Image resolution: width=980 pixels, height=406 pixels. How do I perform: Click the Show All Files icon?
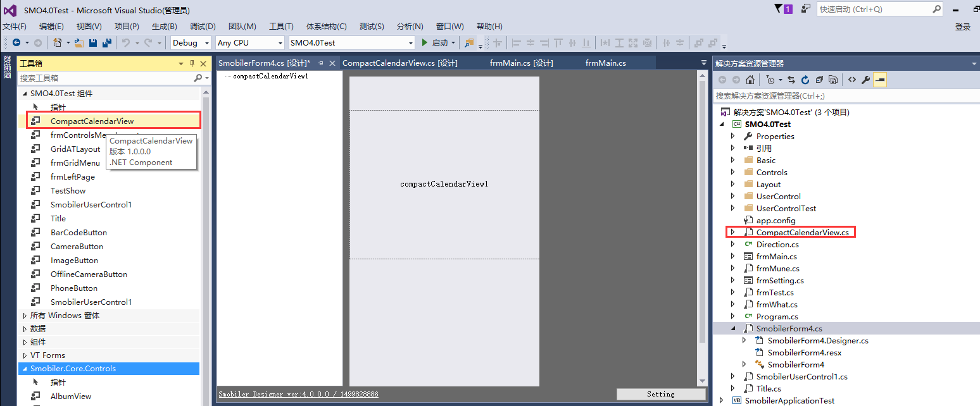[833, 80]
